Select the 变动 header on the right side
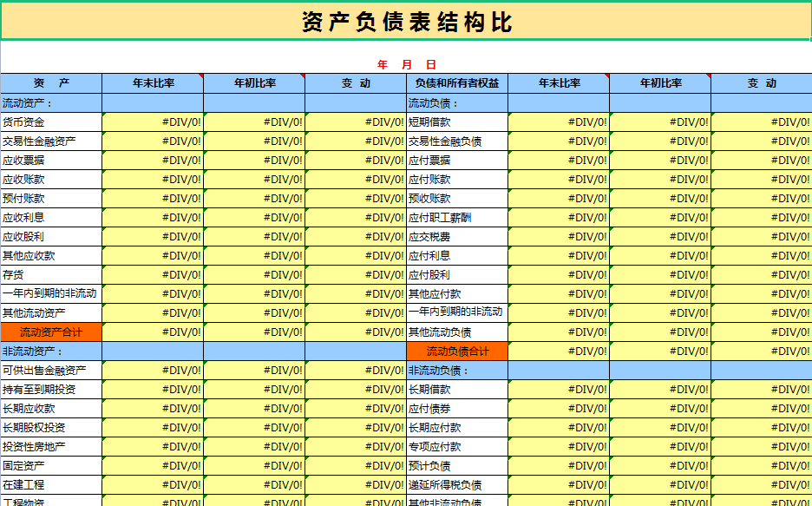This screenshot has width=812, height=506. click(762, 83)
